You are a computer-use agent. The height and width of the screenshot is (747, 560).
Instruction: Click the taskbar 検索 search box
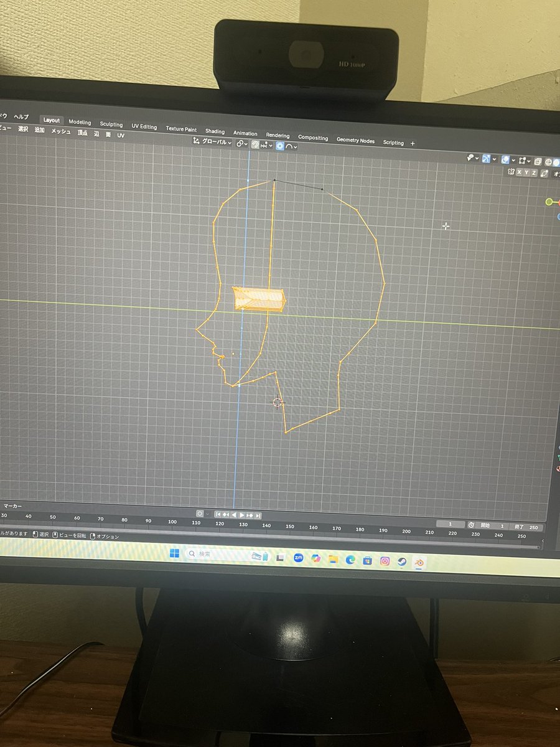pos(229,555)
